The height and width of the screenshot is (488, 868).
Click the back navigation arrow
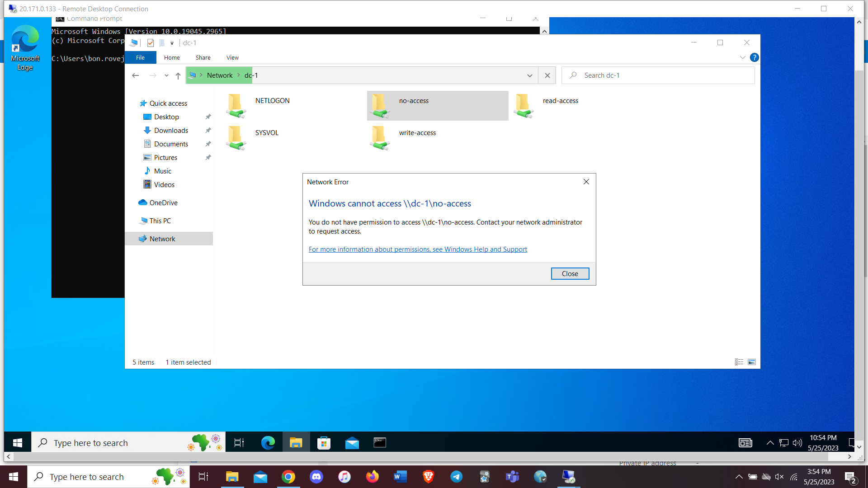click(x=135, y=76)
